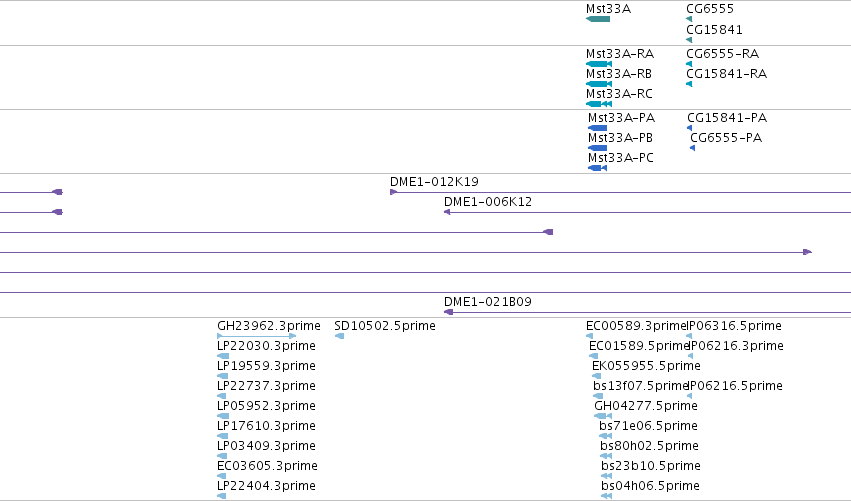Click the CG6555 gene label

(x=710, y=9)
